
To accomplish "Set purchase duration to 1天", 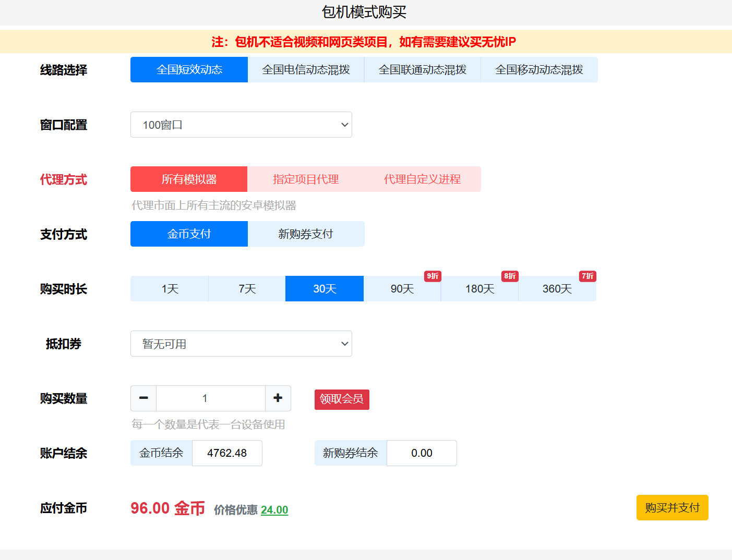I will 170,289.
